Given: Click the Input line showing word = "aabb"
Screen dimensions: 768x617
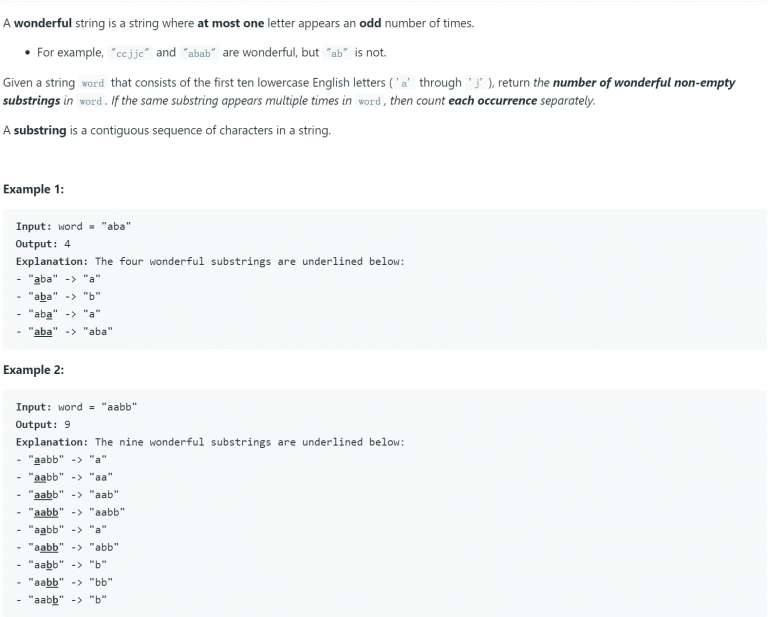Looking at the screenshot, I should [x=76, y=407].
